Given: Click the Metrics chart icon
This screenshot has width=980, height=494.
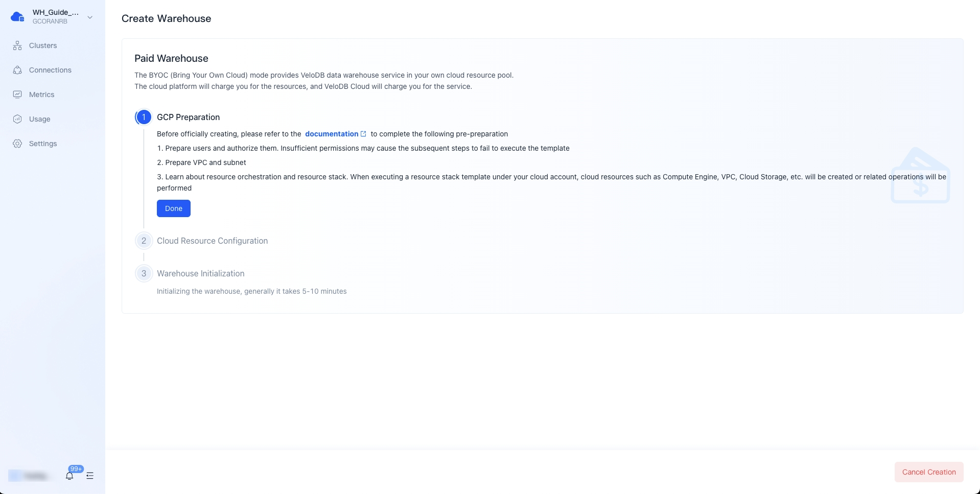Looking at the screenshot, I should pyautogui.click(x=17, y=95).
